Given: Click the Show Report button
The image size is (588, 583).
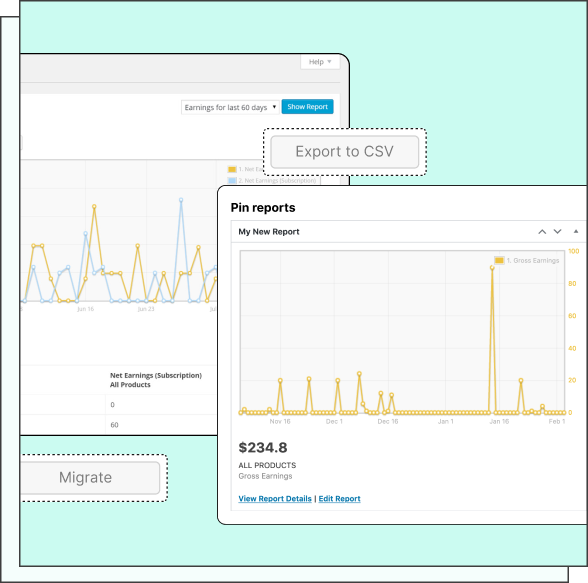Looking at the screenshot, I should (x=308, y=107).
